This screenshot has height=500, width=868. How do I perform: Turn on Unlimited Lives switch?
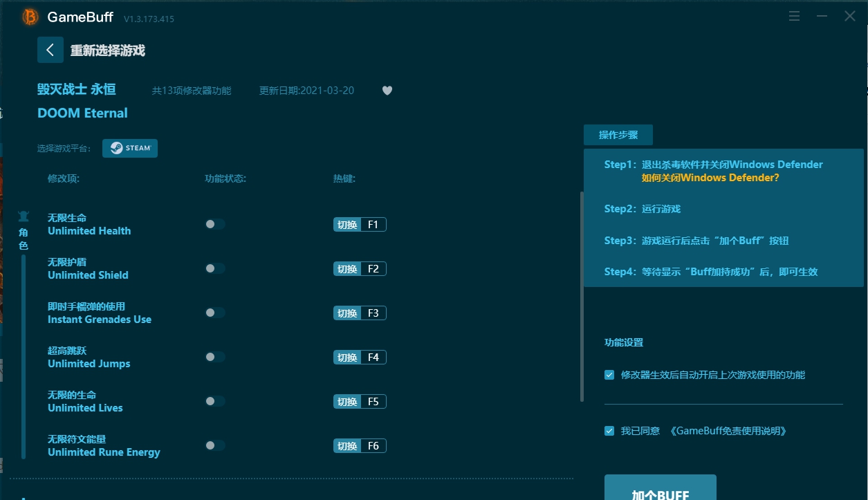click(215, 401)
